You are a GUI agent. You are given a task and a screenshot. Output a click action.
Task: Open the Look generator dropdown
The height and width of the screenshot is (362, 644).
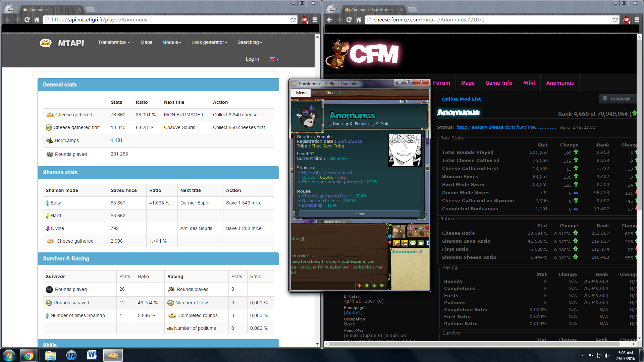(209, 42)
